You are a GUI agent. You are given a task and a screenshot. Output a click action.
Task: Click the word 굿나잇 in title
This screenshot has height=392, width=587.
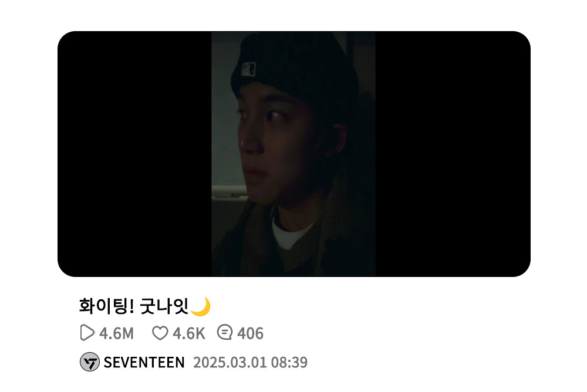click(164, 306)
